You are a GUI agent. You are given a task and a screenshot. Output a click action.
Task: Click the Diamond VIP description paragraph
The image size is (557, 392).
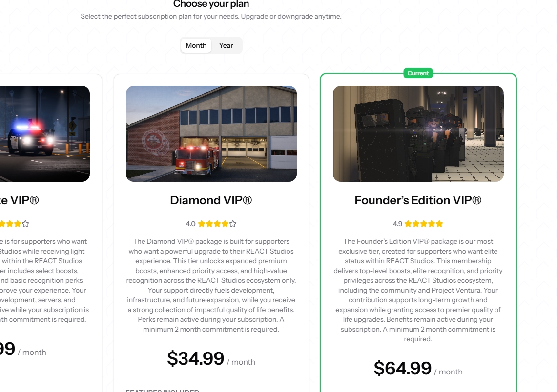tap(211, 285)
